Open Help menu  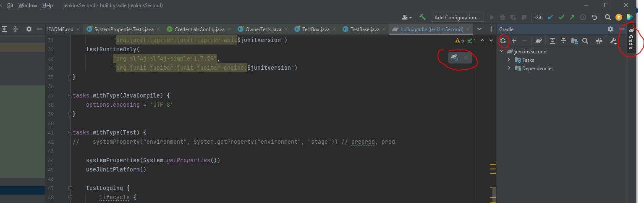48,5
